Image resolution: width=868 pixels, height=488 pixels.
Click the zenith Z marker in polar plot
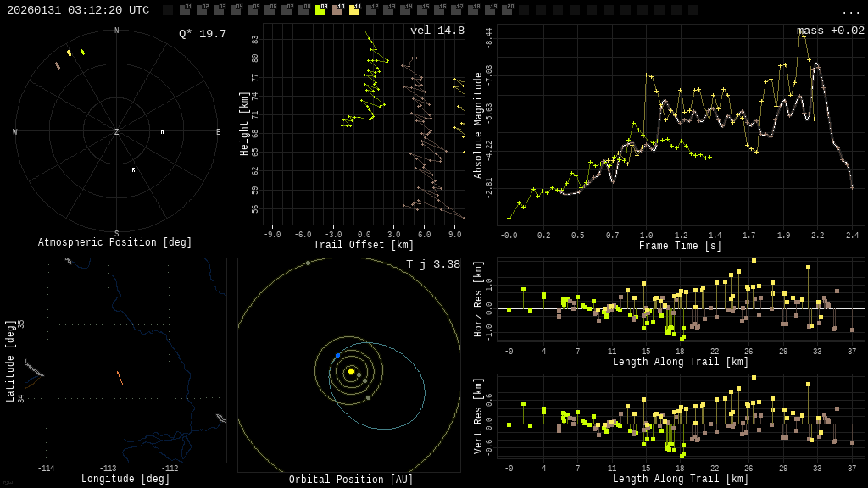pyautogui.click(x=116, y=131)
